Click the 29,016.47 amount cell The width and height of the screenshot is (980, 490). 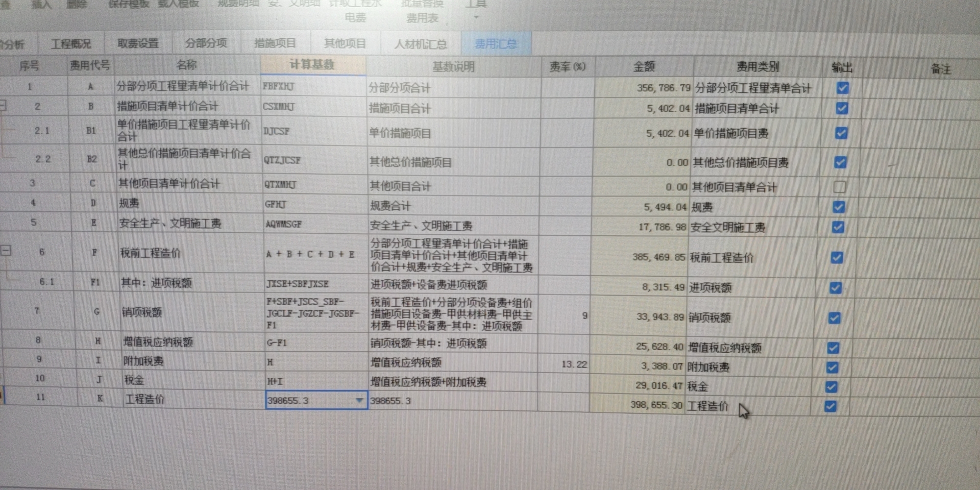(636, 385)
